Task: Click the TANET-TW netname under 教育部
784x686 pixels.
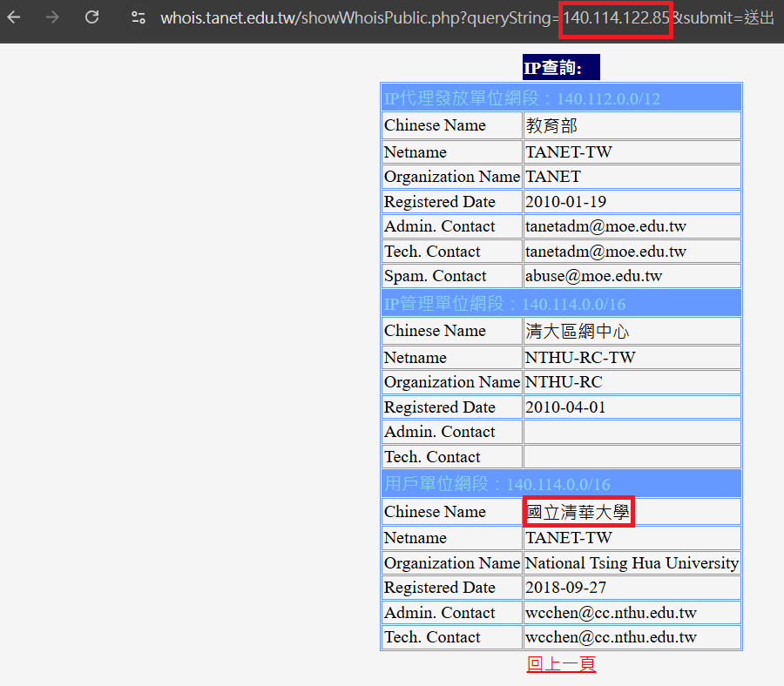Action: point(632,151)
